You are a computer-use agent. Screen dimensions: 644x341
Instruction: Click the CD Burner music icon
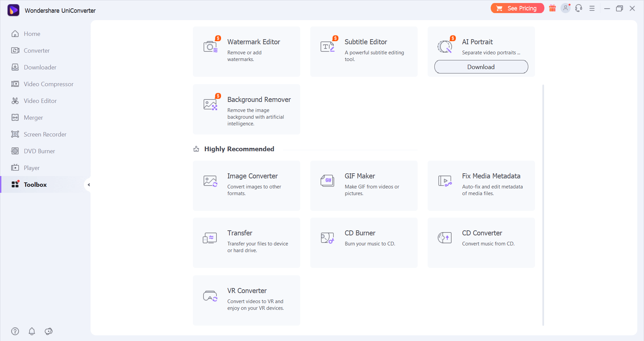tap(328, 238)
